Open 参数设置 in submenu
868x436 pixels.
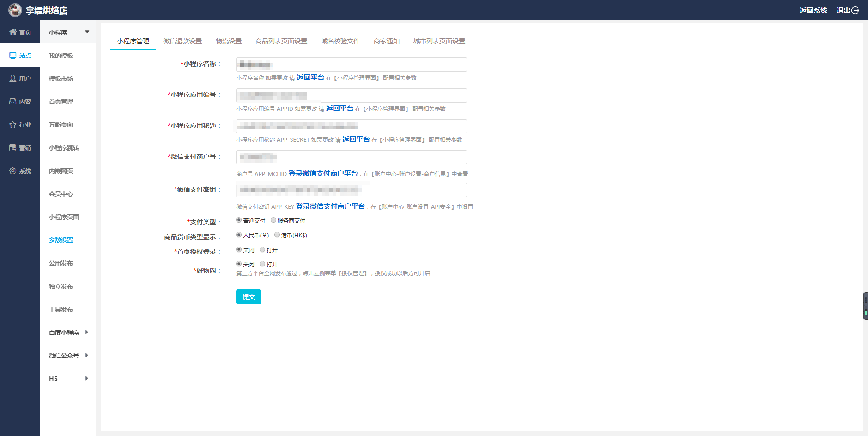pos(61,240)
